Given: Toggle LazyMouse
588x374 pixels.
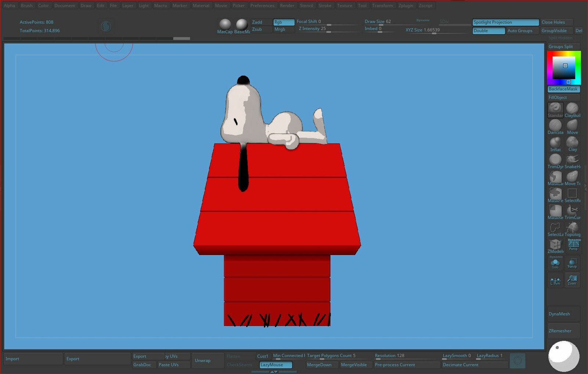Looking at the screenshot, I should click(276, 365).
